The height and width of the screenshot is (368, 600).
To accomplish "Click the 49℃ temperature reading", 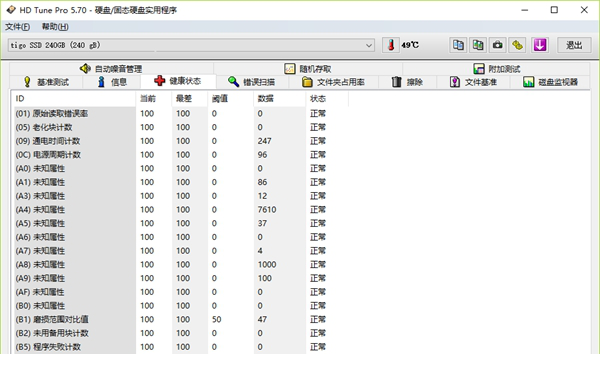I will pyautogui.click(x=410, y=45).
